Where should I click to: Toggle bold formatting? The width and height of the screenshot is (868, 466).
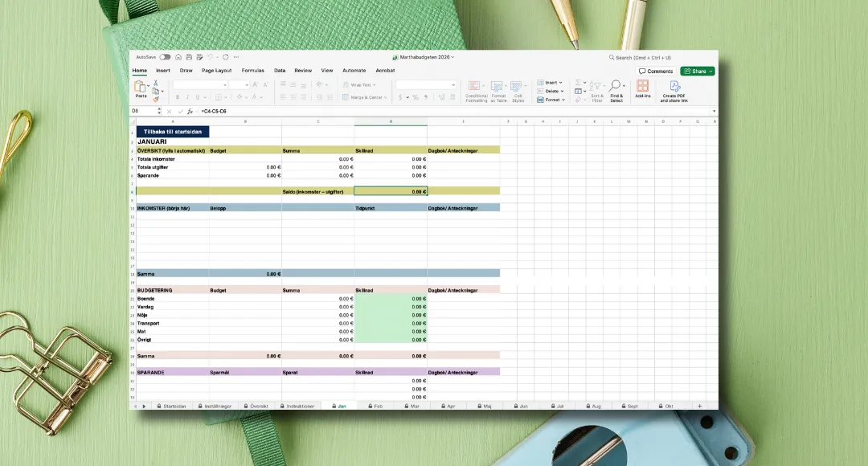point(176,97)
